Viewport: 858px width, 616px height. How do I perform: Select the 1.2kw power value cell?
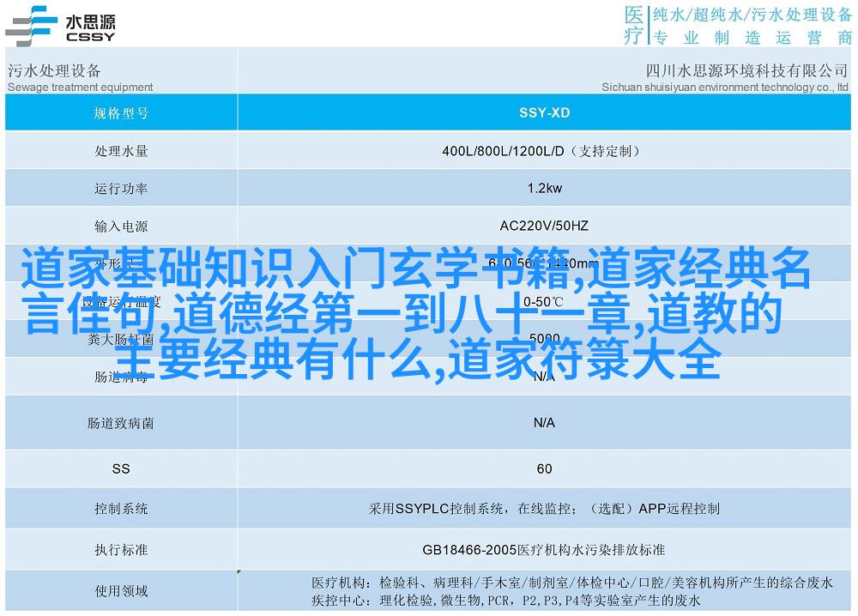click(x=544, y=189)
